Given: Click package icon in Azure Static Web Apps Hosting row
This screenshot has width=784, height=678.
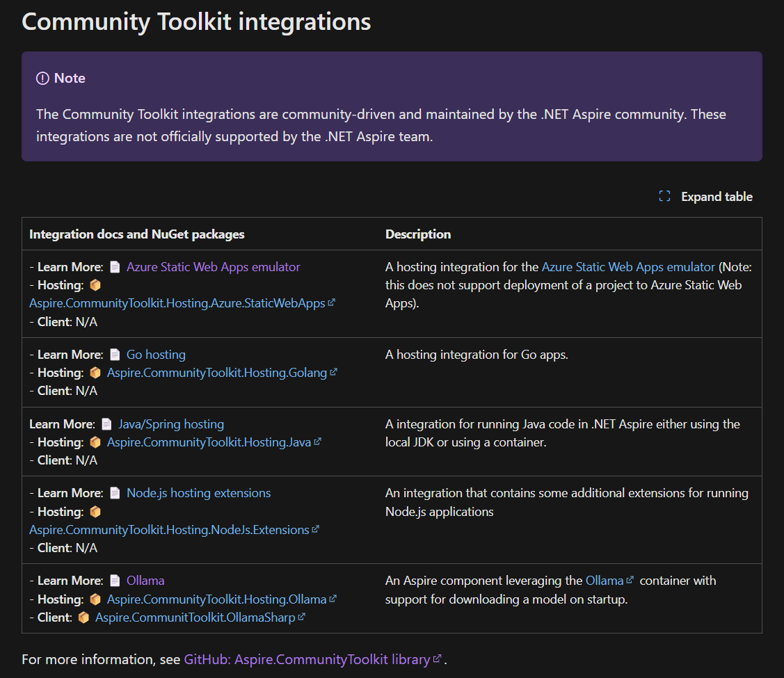Looking at the screenshot, I should (95, 285).
